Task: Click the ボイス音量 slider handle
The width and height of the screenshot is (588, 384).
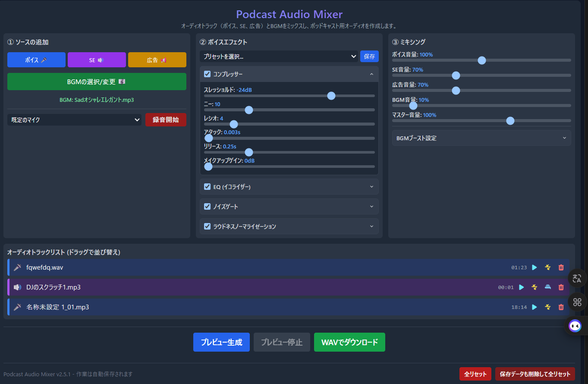Action: (x=482, y=60)
